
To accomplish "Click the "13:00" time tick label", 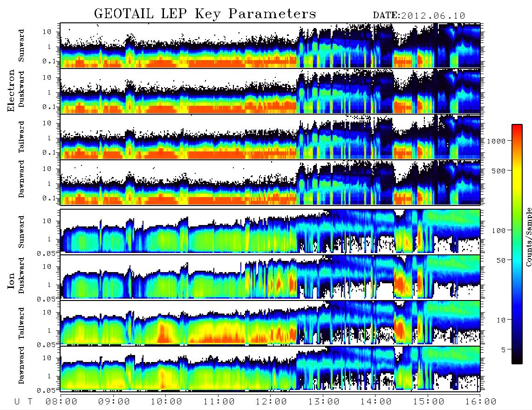I will click(x=324, y=402).
